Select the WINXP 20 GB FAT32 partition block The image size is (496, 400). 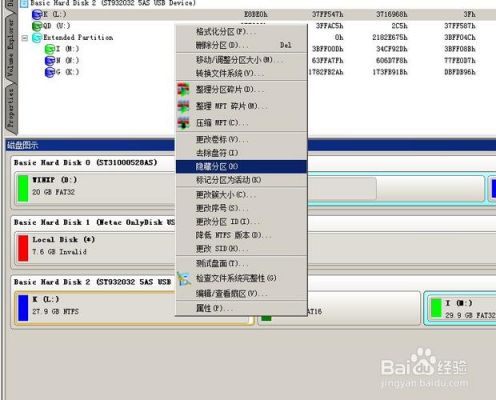point(96,188)
